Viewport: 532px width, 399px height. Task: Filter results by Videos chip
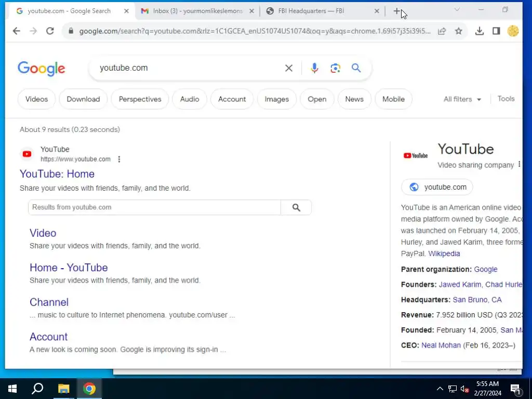(37, 99)
